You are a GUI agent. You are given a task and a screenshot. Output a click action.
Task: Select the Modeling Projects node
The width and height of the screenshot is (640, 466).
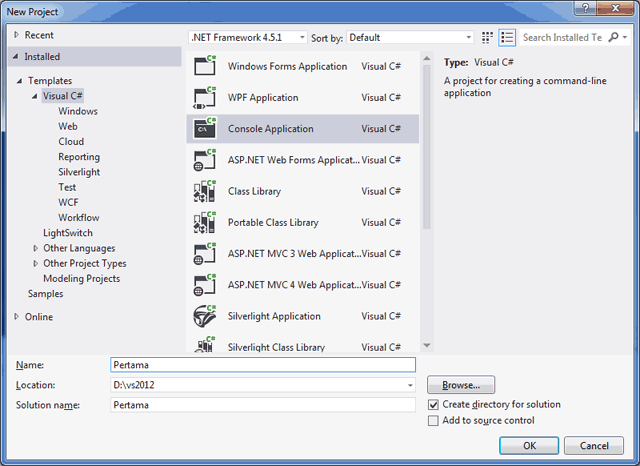(82, 278)
